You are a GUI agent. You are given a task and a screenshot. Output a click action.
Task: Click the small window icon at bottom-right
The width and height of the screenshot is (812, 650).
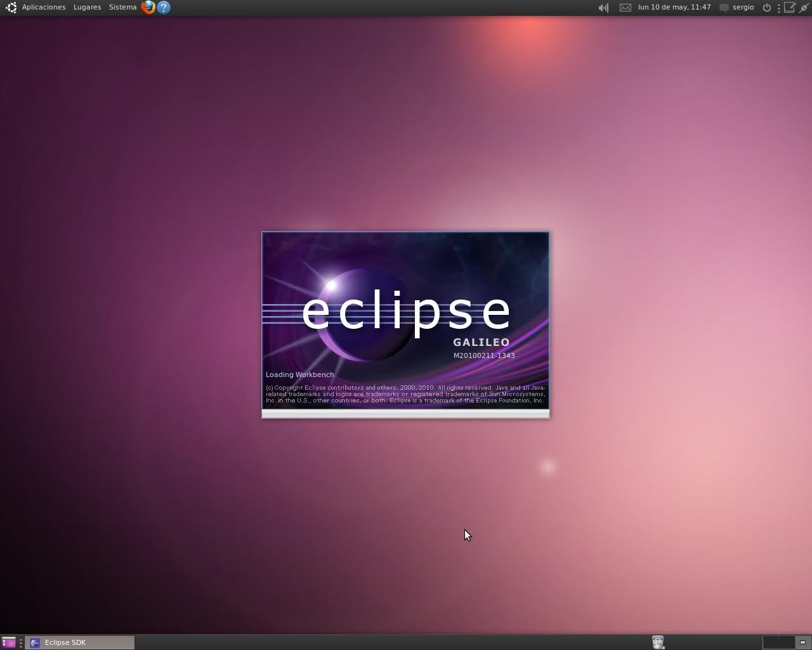[x=802, y=642]
